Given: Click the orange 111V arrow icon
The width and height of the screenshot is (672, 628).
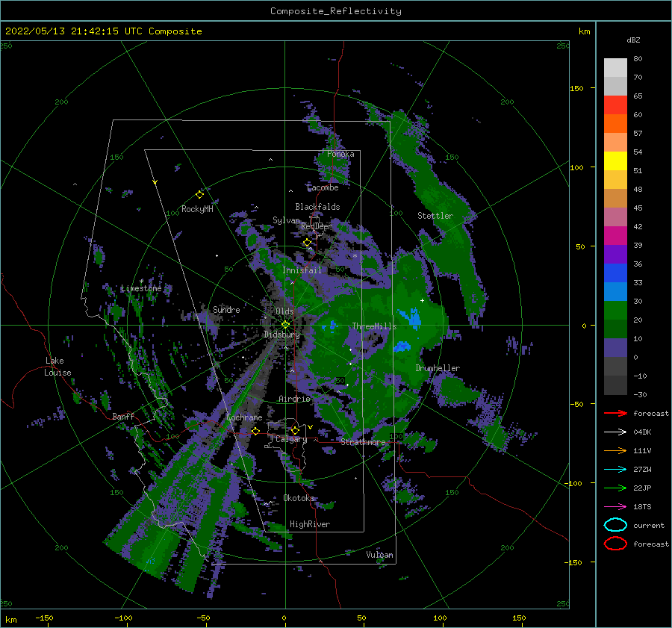Looking at the screenshot, I should pos(615,450).
